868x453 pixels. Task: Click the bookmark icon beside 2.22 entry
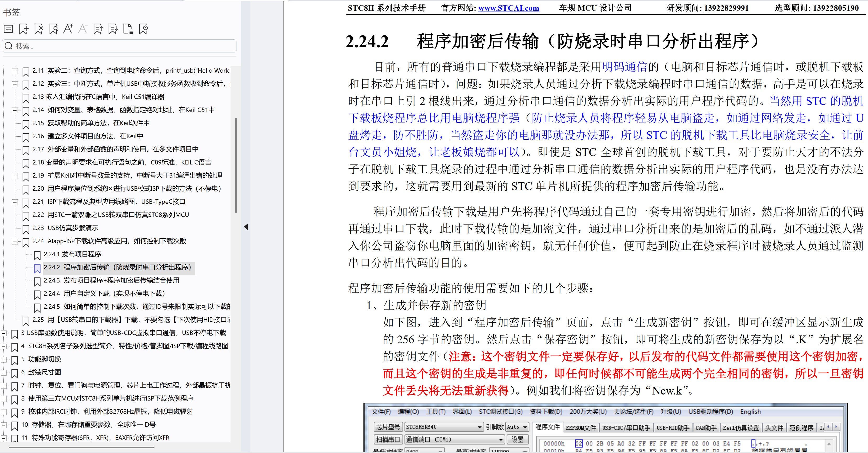[x=26, y=216]
